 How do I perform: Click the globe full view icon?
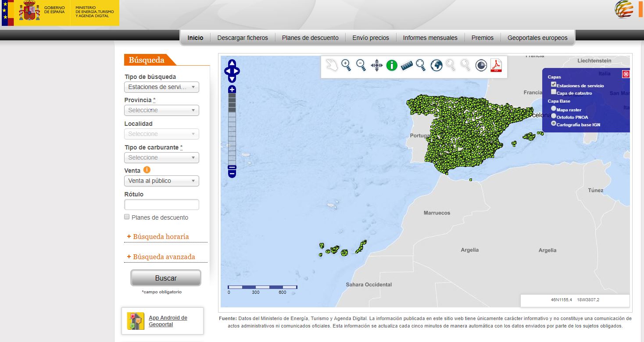(436, 66)
